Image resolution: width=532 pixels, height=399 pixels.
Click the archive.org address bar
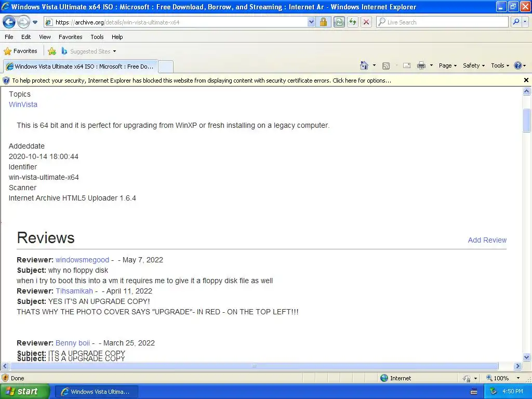pos(176,22)
